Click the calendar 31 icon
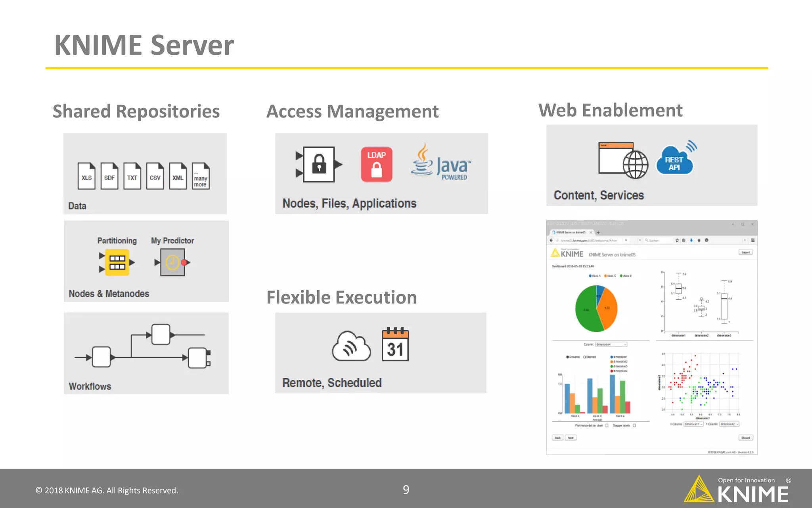Screen dimensions: 812x508 (395, 344)
